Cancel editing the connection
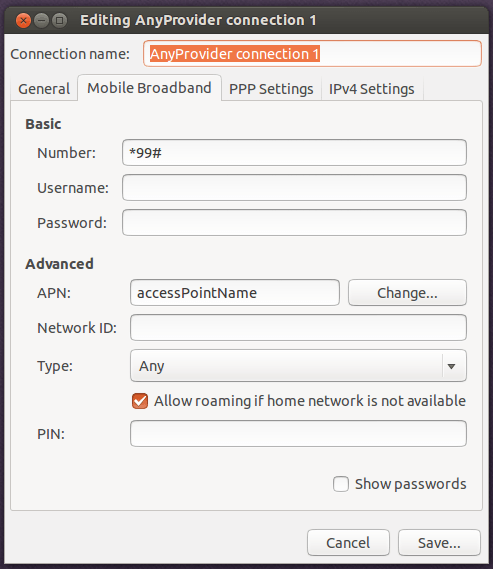 (348, 543)
